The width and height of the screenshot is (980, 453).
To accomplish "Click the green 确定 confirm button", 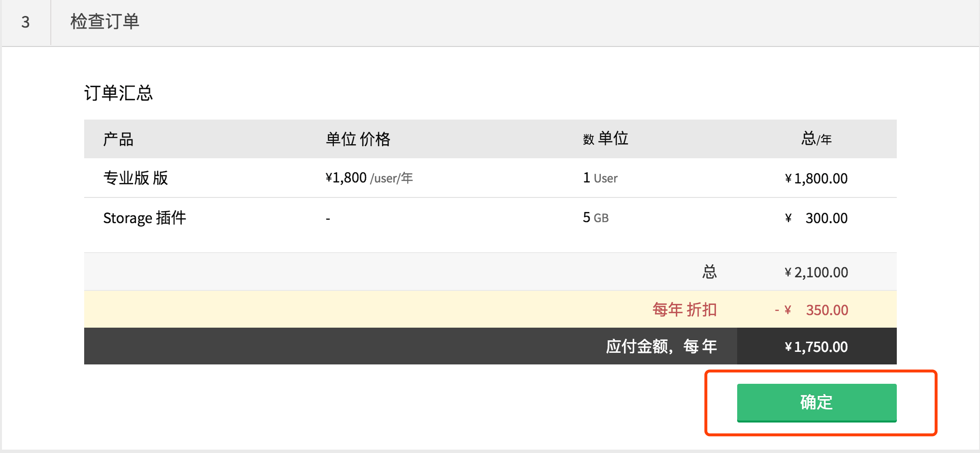I will [817, 402].
